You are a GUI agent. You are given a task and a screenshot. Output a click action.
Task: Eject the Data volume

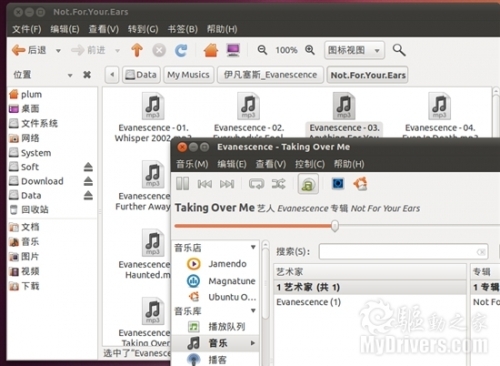[x=88, y=195]
